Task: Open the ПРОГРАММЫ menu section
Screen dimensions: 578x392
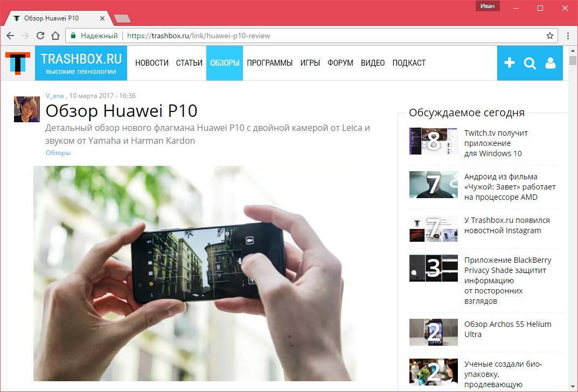Action: (269, 63)
